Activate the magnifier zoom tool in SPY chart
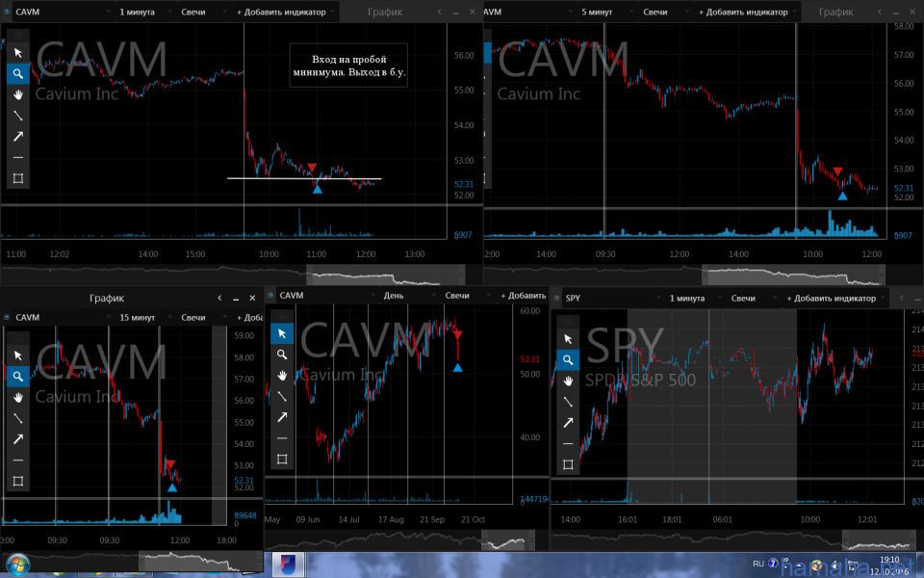Viewport: 924px width, 578px height. (568, 359)
